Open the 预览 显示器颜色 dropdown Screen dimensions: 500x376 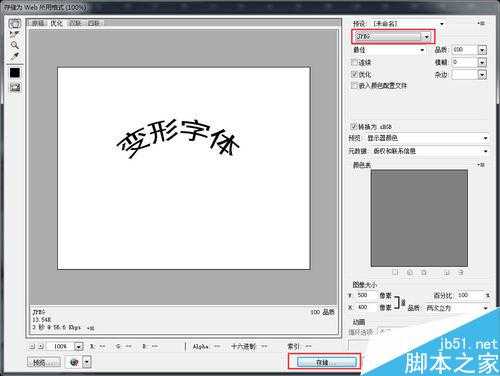tap(427, 138)
